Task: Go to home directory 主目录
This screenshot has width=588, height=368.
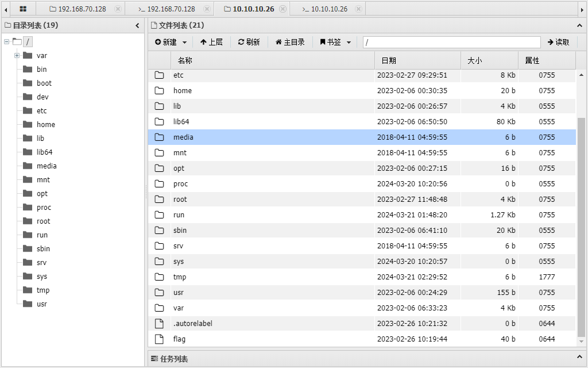Action: click(x=290, y=42)
